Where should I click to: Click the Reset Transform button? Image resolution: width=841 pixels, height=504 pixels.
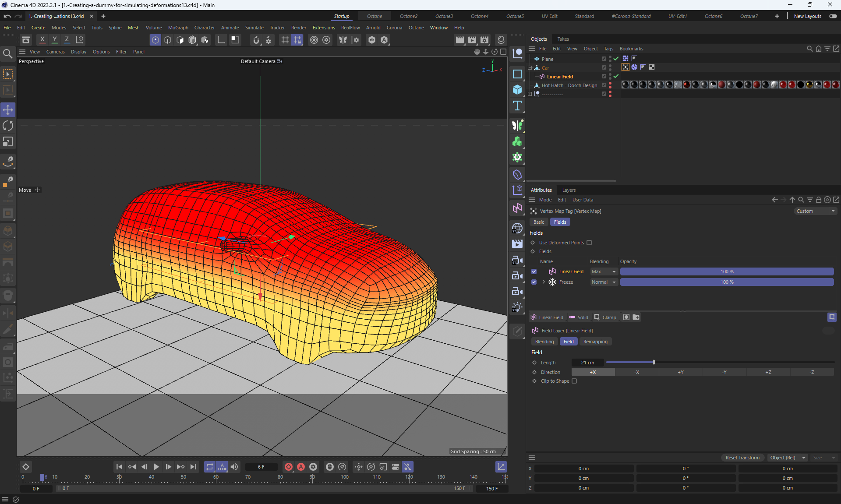(742, 458)
